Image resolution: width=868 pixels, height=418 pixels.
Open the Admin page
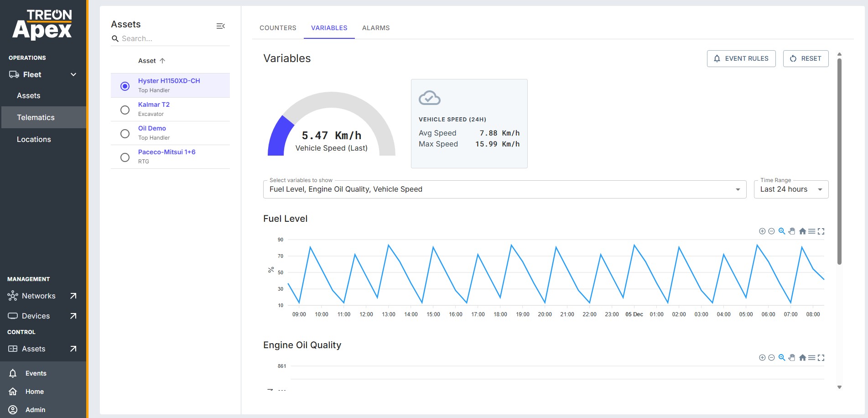point(35,410)
